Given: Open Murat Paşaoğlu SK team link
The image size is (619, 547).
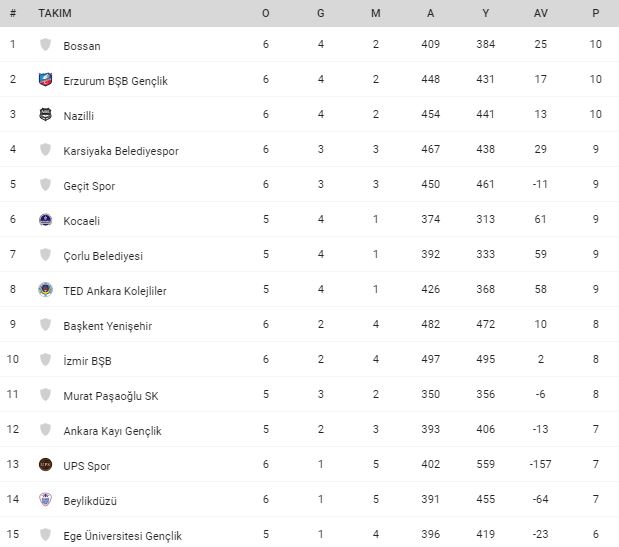Looking at the screenshot, I should tap(111, 396).
